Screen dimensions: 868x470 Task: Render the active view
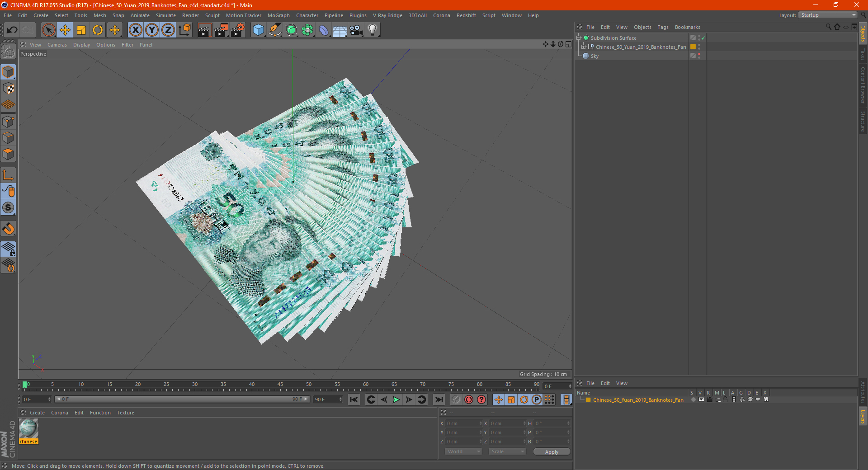204,30
